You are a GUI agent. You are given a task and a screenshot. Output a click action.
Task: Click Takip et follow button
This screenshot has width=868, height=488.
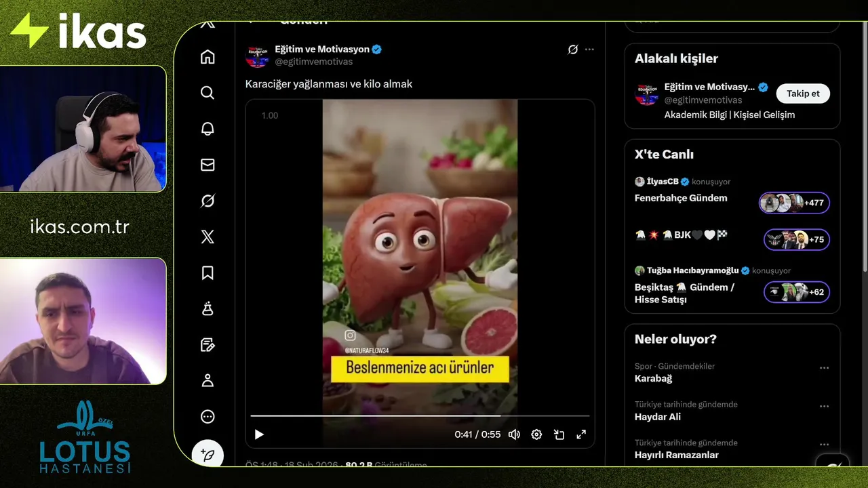click(x=803, y=94)
